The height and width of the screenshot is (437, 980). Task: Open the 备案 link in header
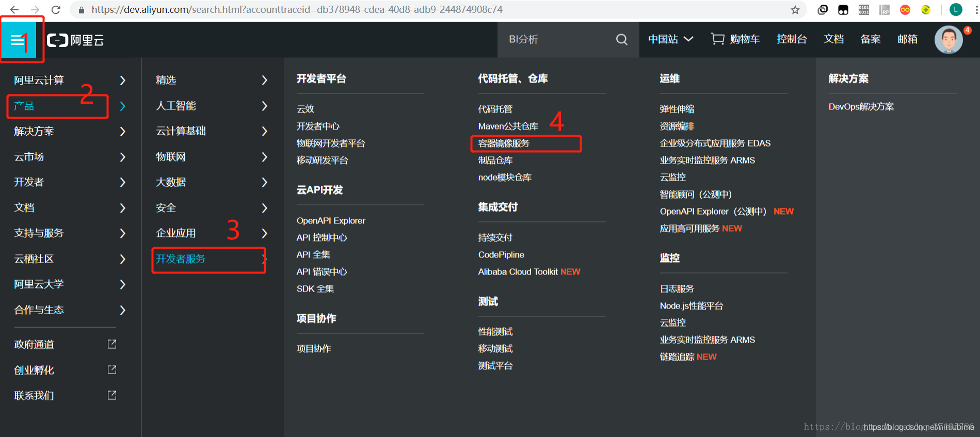870,39
